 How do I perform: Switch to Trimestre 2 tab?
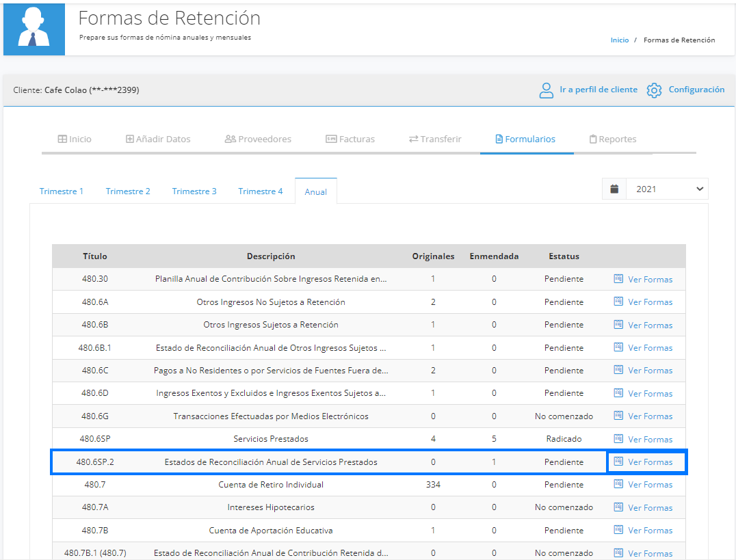tap(128, 191)
